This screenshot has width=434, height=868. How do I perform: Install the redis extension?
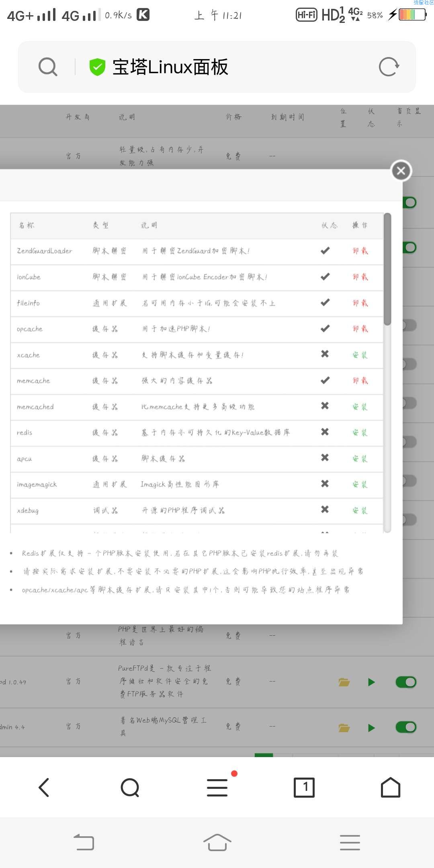(x=360, y=432)
